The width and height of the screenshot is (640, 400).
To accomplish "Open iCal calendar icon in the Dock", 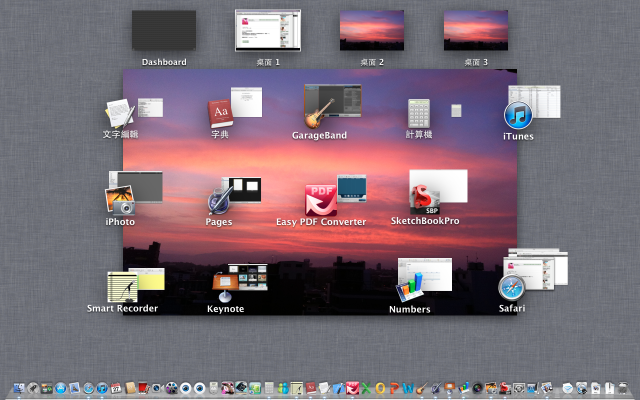I will (116, 388).
